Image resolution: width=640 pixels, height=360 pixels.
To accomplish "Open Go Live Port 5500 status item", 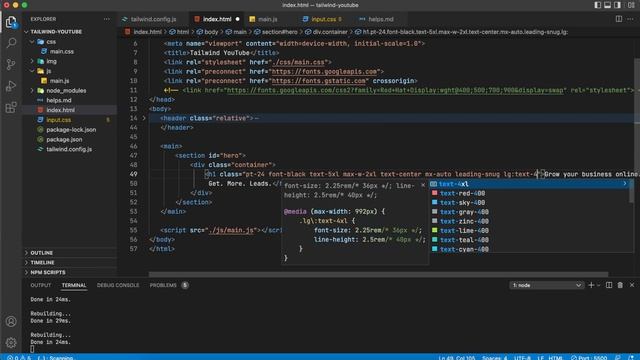I will [589, 358].
